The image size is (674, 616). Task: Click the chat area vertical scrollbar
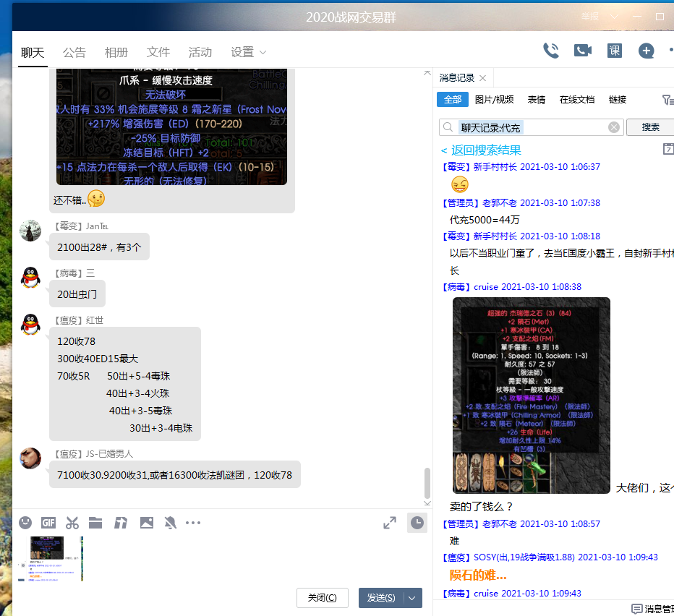tap(427, 483)
